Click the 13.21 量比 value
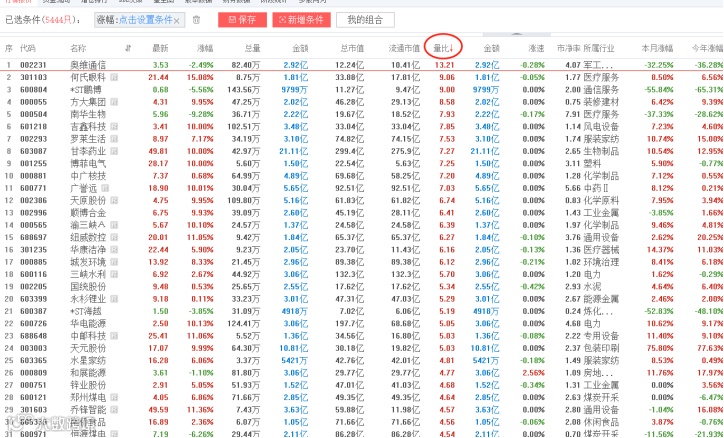Screen dimensions: 724x438 pos(445,65)
